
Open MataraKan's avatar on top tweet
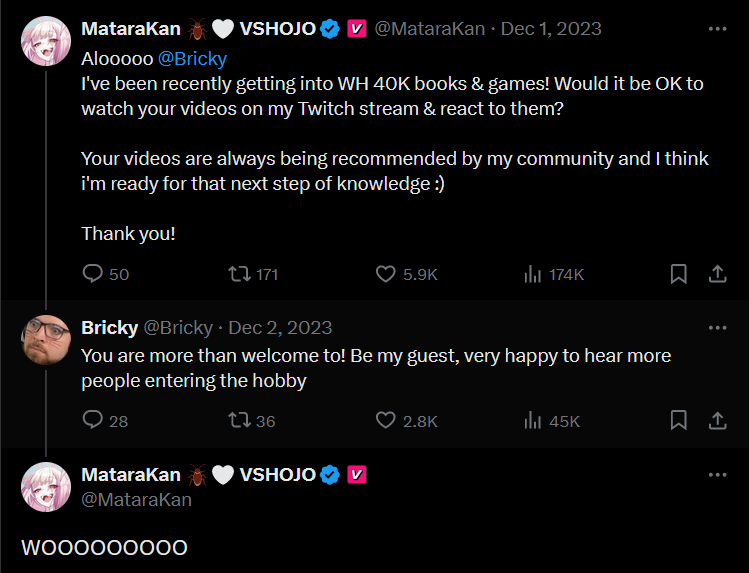click(x=46, y=41)
